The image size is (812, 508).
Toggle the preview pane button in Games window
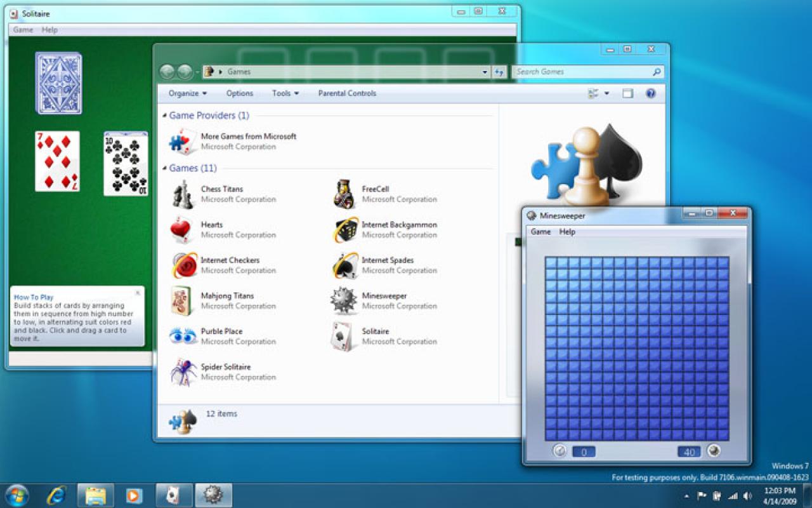click(627, 93)
